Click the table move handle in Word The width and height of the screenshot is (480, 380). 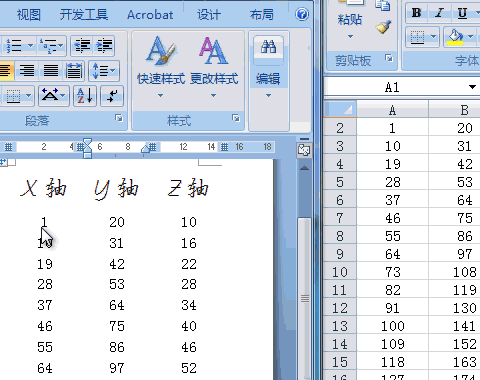click(x=3, y=162)
